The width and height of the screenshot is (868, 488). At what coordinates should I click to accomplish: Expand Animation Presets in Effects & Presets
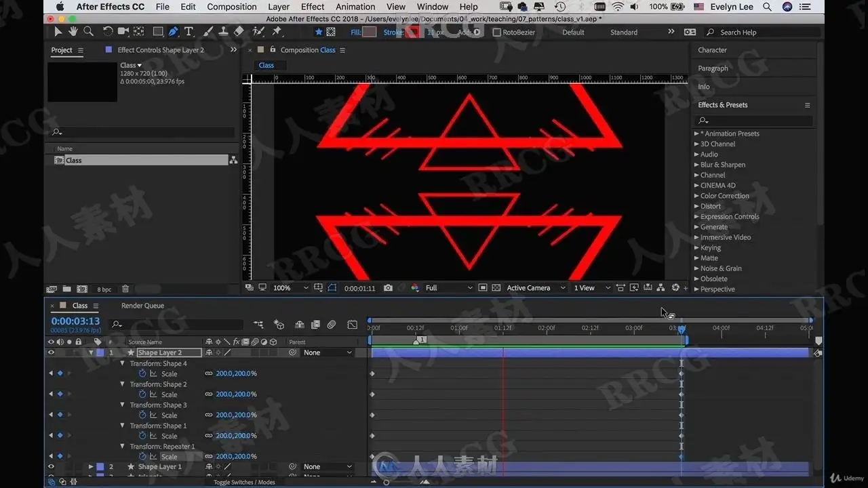(696, 134)
